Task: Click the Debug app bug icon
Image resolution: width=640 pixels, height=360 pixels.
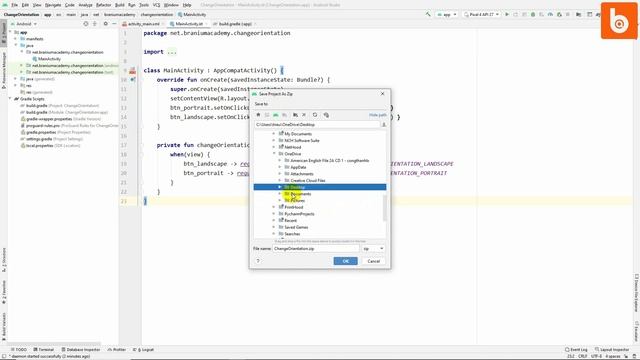Action: [533, 14]
